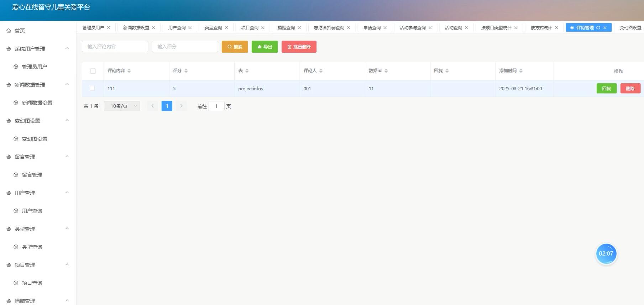Close the 管理员用户 tab
This screenshot has height=305, width=644.
tap(109, 28)
